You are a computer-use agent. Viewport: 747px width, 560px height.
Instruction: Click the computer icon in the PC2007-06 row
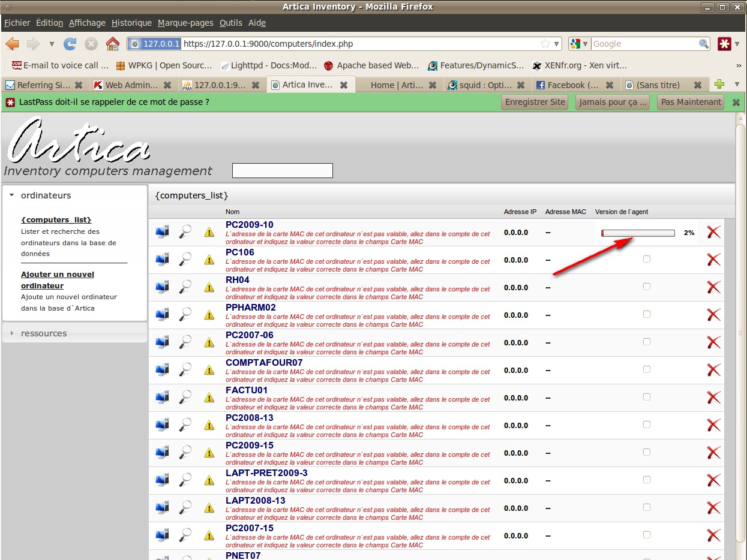point(162,342)
